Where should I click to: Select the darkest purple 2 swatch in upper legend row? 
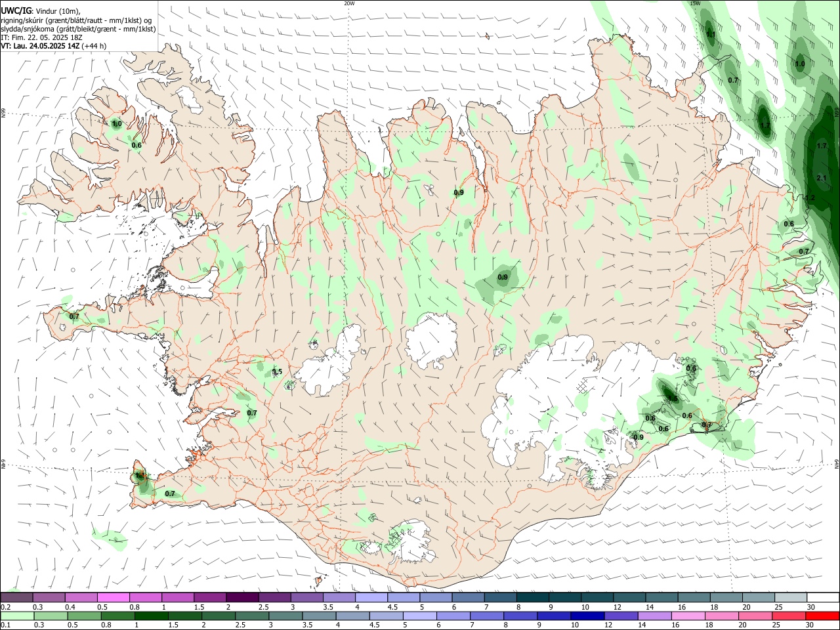click(x=242, y=597)
